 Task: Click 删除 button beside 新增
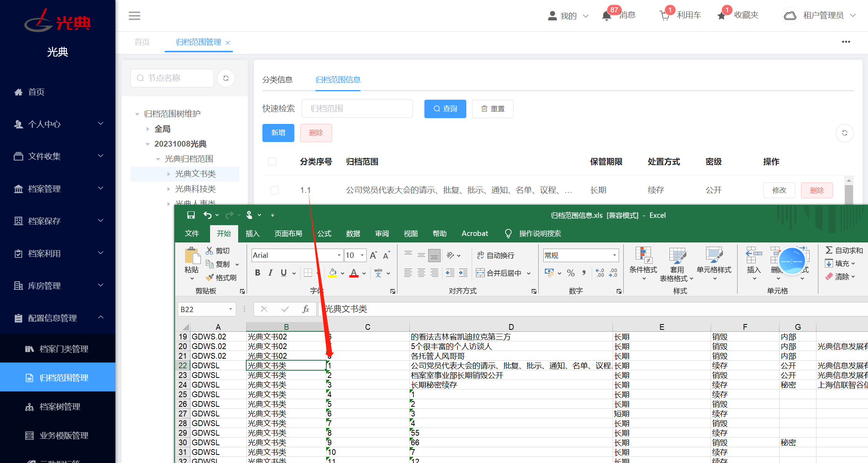[x=316, y=133]
